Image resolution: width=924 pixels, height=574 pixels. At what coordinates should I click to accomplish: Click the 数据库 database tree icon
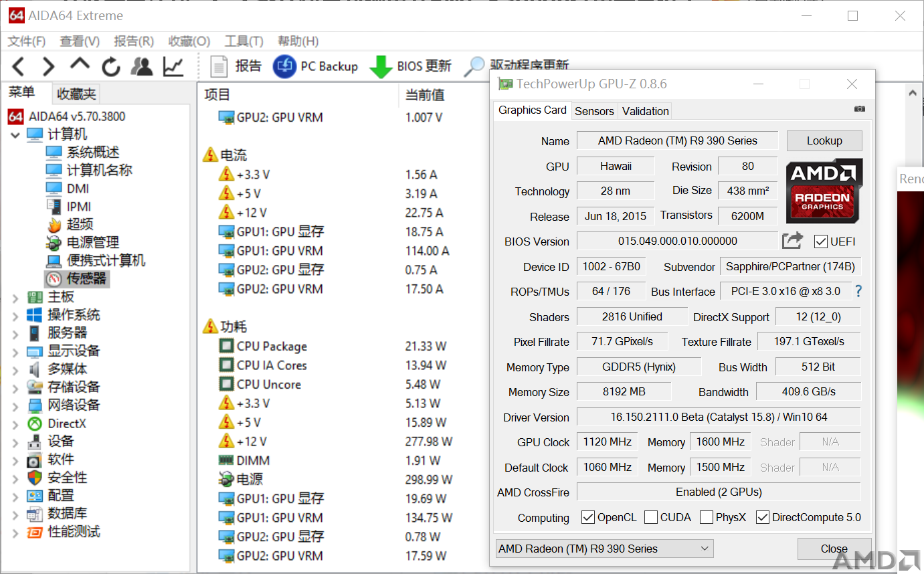[35, 514]
